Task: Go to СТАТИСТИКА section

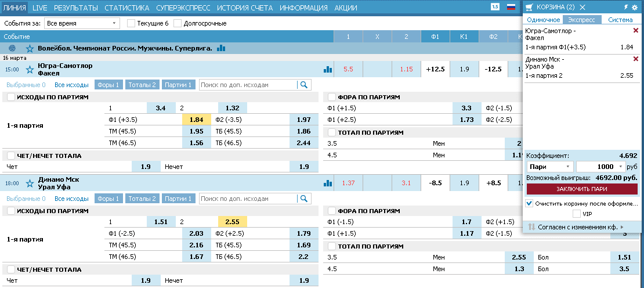Action: pos(127,8)
